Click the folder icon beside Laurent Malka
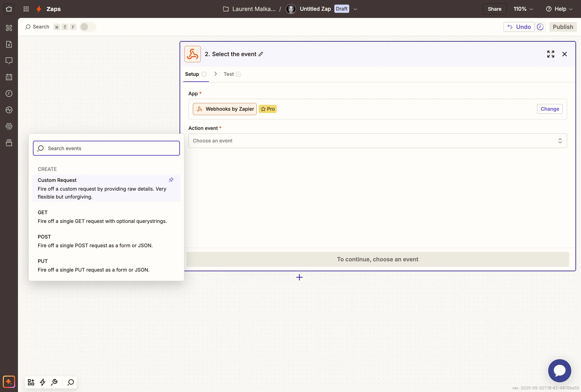Viewport: 581px width, 392px height. pyautogui.click(x=226, y=9)
